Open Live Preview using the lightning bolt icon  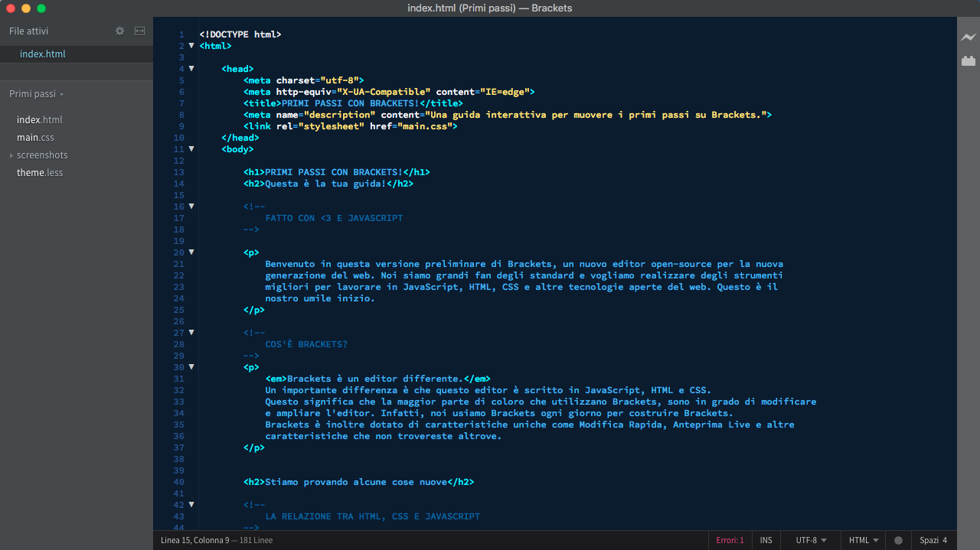point(969,37)
